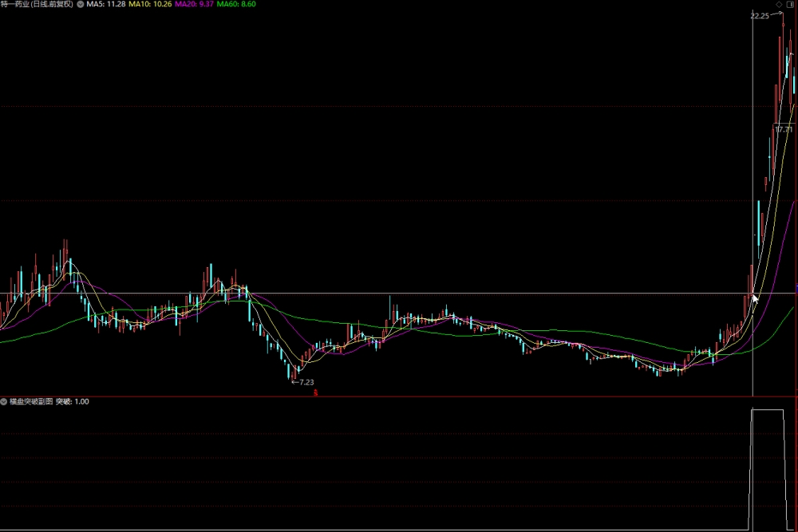
Task: Click the stock title 特一药业(日线,前复权)
Action: pos(38,4)
